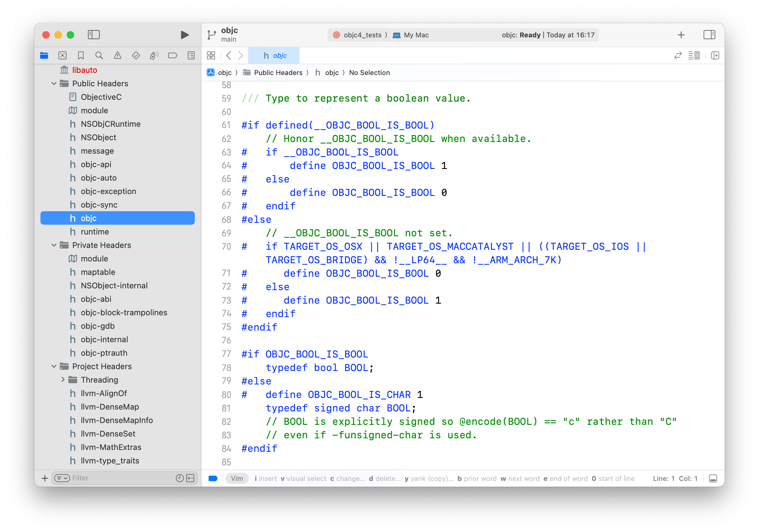Click Public Headers in breadcrumb bar
The image size is (759, 532).
[278, 73]
